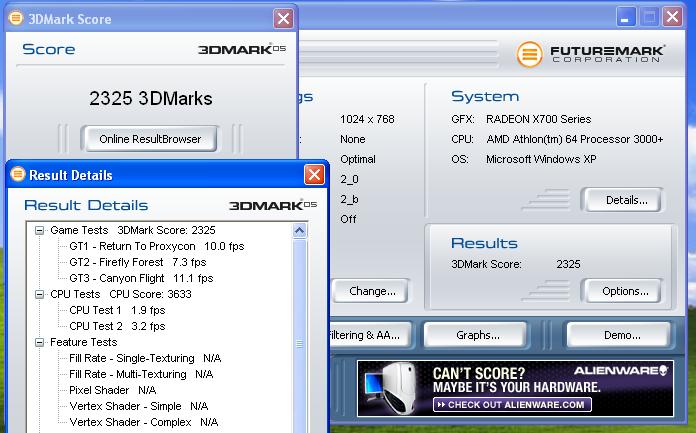Open the Online ResultBrowser
The height and width of the screenshot is (433, 696).
(150, 139)
